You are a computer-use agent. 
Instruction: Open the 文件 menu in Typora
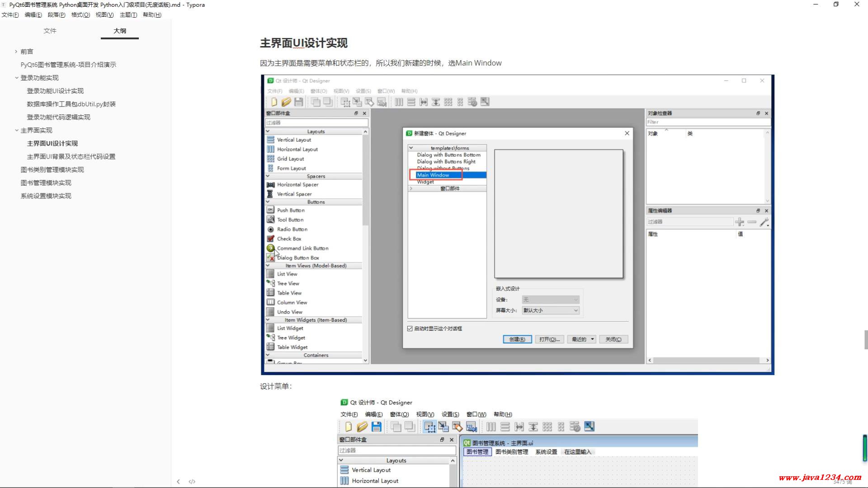coord(10,15)
